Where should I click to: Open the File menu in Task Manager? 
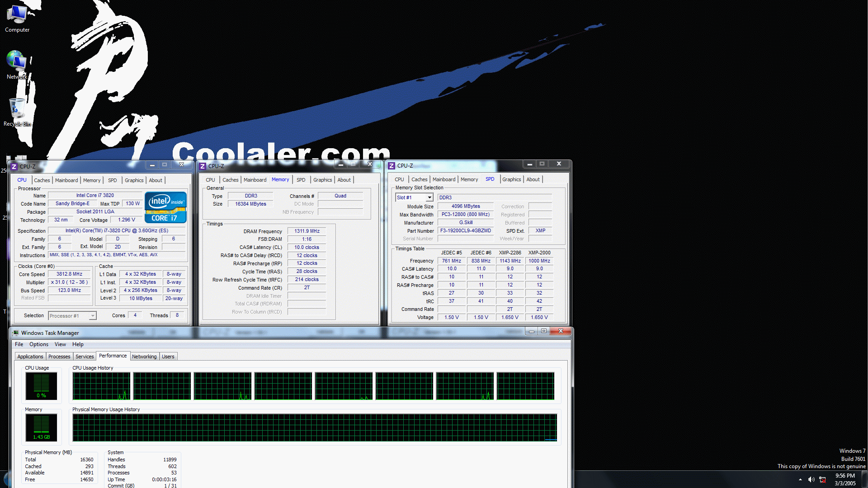[x=19, y=344]
